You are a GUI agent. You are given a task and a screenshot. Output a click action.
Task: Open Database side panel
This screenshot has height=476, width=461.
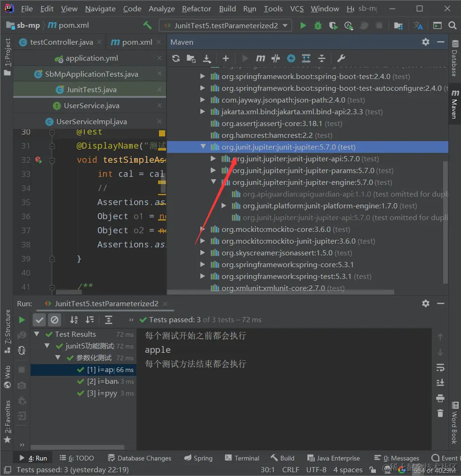(x=454, y=58)
